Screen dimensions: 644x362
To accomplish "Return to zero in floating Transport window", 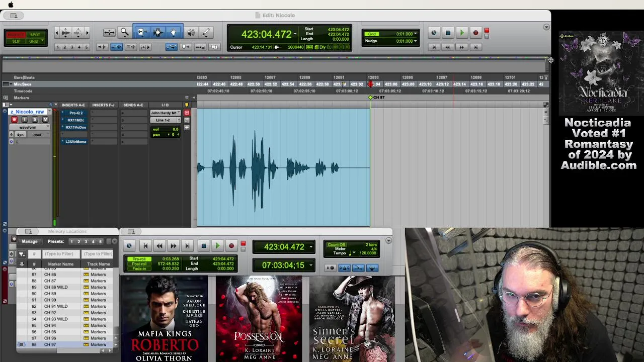I will click(145, 246).
